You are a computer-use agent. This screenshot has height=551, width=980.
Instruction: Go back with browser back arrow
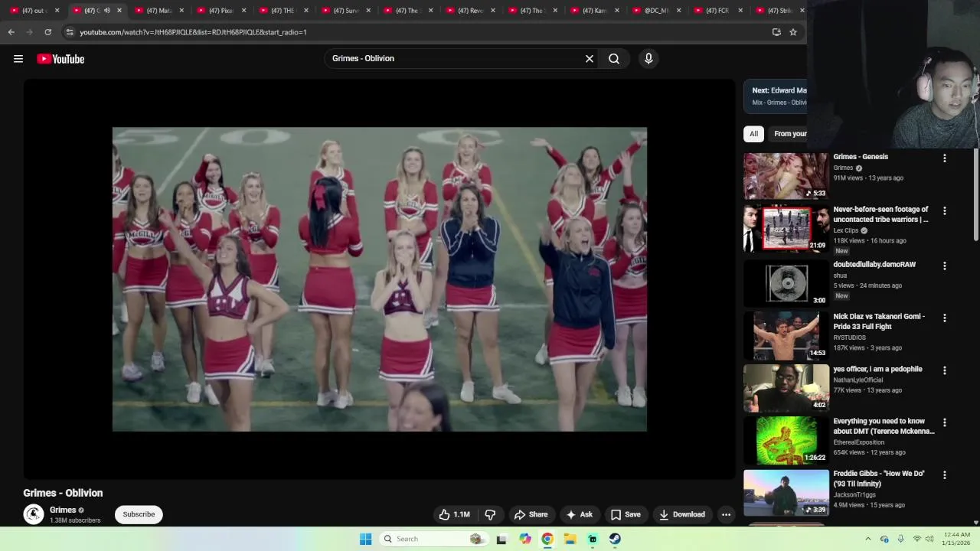(11, 32)
